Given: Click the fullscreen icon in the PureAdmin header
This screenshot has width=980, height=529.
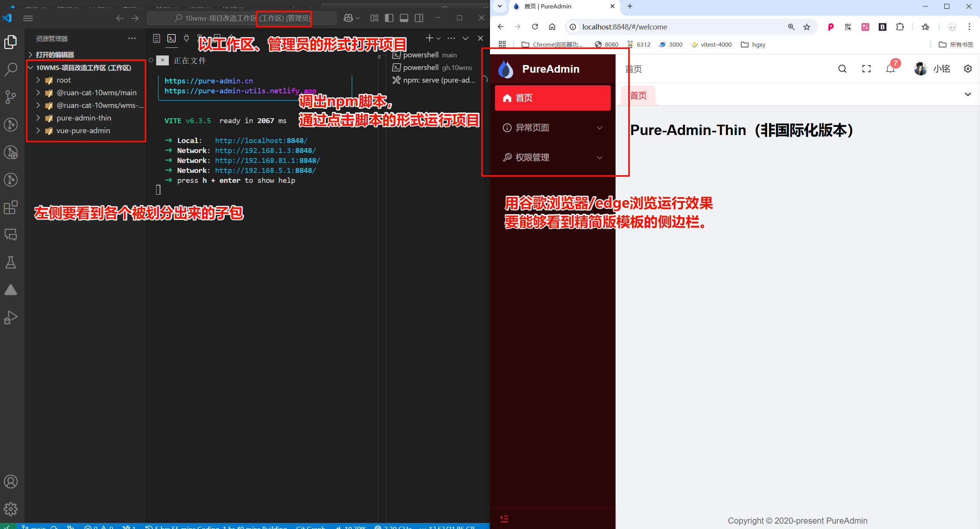Looking at the screenshot, I should point(866,69).
